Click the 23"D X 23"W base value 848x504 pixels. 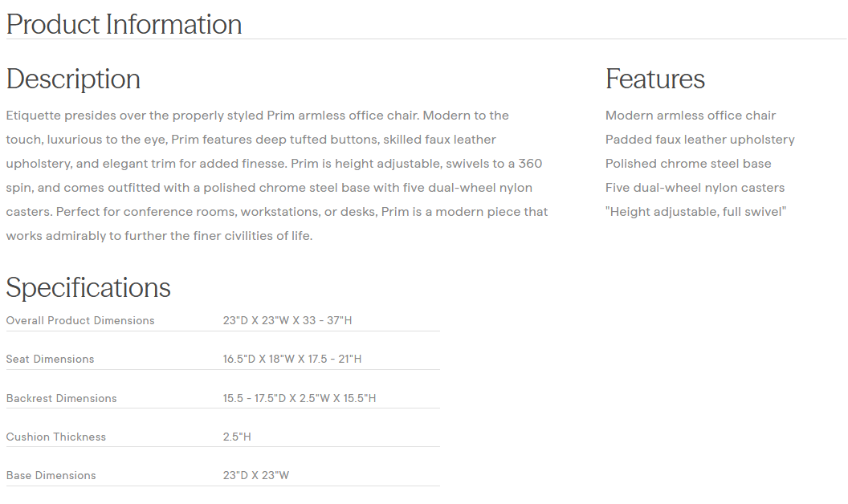click(256, 475)
